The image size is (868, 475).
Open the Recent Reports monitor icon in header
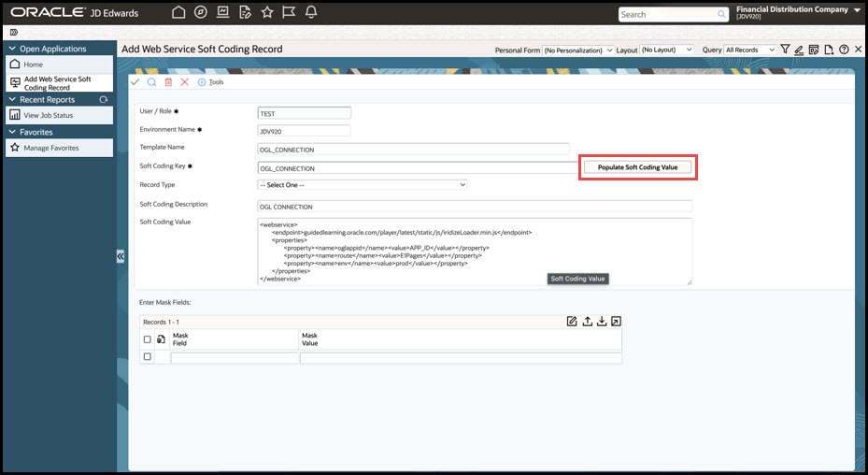tap(222, 12)
